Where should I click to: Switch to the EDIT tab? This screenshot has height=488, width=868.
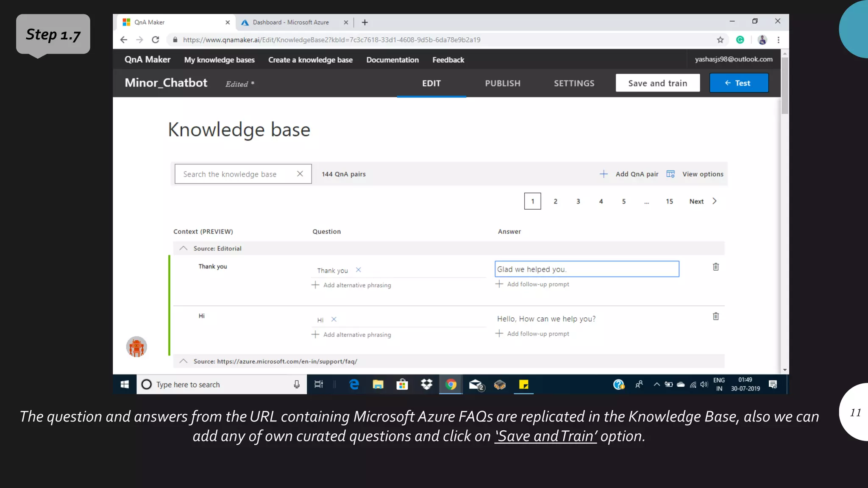point(431,83)
